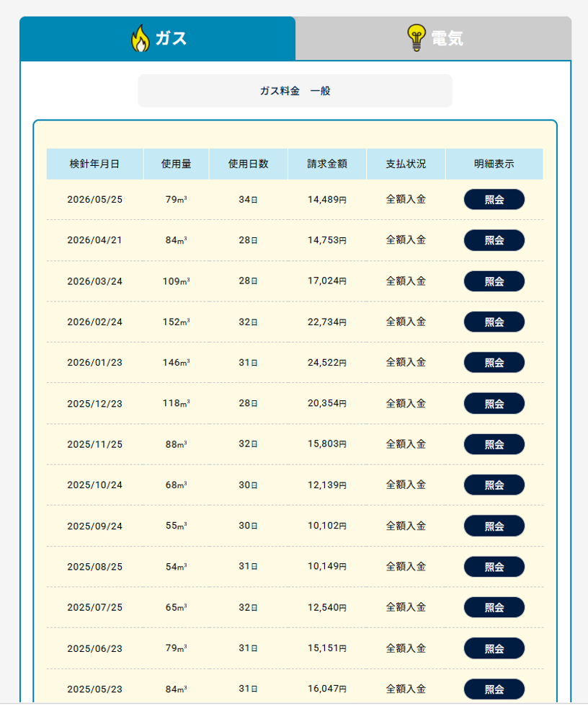This screenshot has height=706, width=588.
Task: View 照会 for the 2025/07/25 bill
Action: [494, 607]
